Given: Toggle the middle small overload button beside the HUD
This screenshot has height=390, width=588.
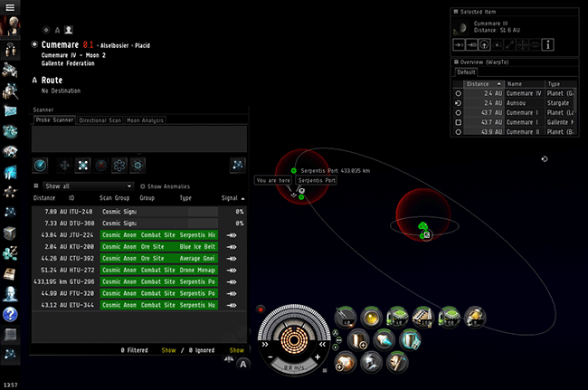Looking at the screenshot, I should tap(338, 340).
